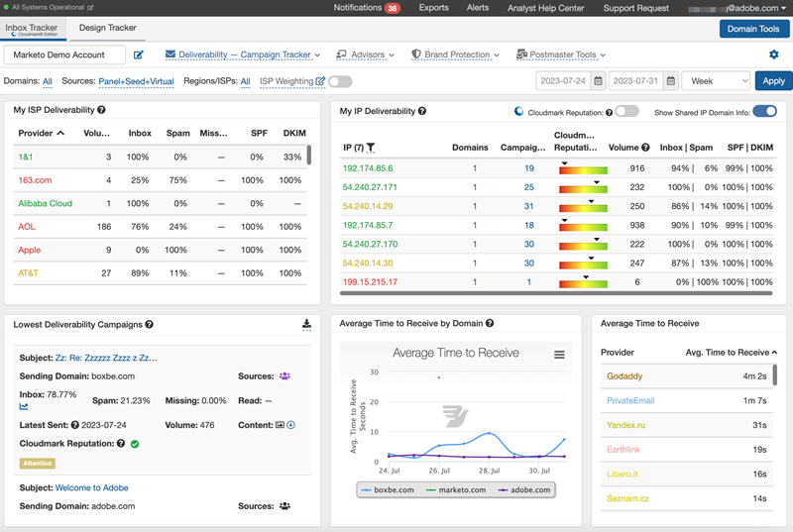Switch to Design Tracker tab
This screenshot has height=532, width=793.
point(107,29)
